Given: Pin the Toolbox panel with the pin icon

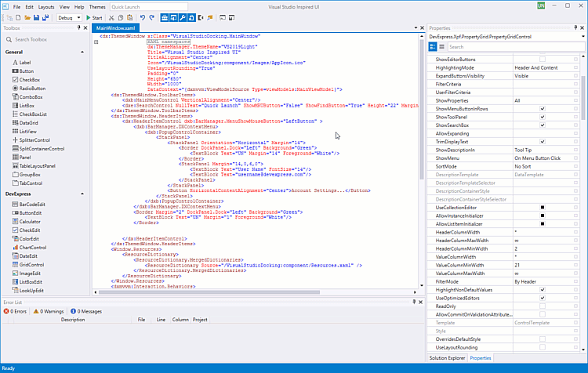Looking at the screenshot, I should coord(80,27).
